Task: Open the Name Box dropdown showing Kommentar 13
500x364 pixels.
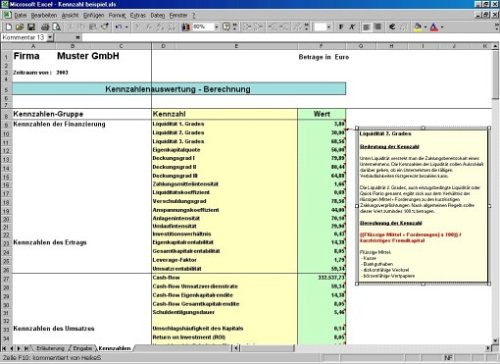Action: [x=50, y=37]
